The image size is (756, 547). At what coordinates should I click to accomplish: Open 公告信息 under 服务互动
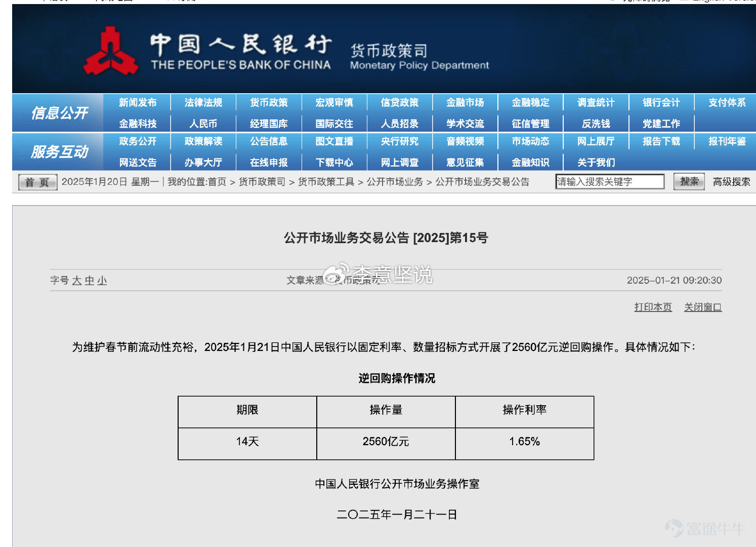(269, 141)
